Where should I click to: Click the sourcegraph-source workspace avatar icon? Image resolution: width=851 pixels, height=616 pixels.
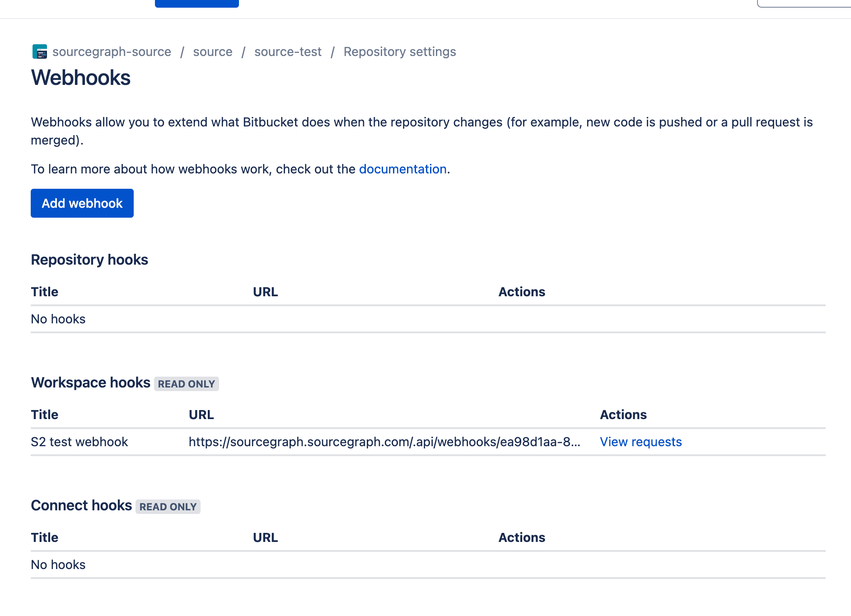pos(40,51)
